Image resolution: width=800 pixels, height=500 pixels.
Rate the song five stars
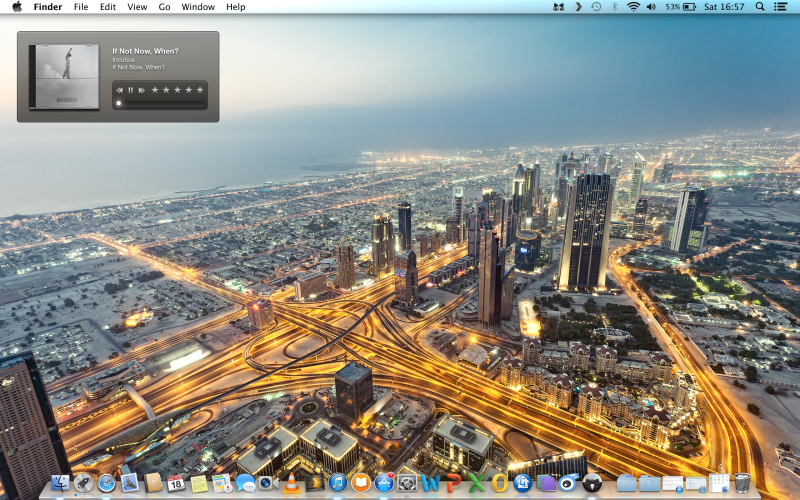pyautogui.click(x=200, y=90)
